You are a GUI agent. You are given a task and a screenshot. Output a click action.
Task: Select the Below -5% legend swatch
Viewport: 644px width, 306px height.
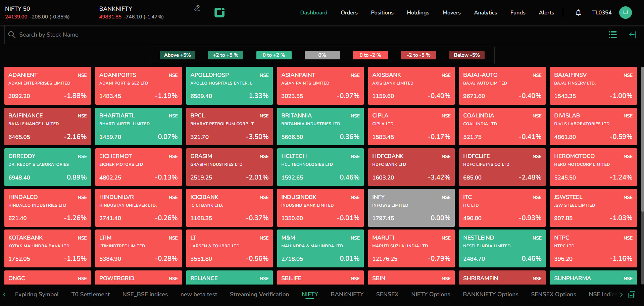467,55
